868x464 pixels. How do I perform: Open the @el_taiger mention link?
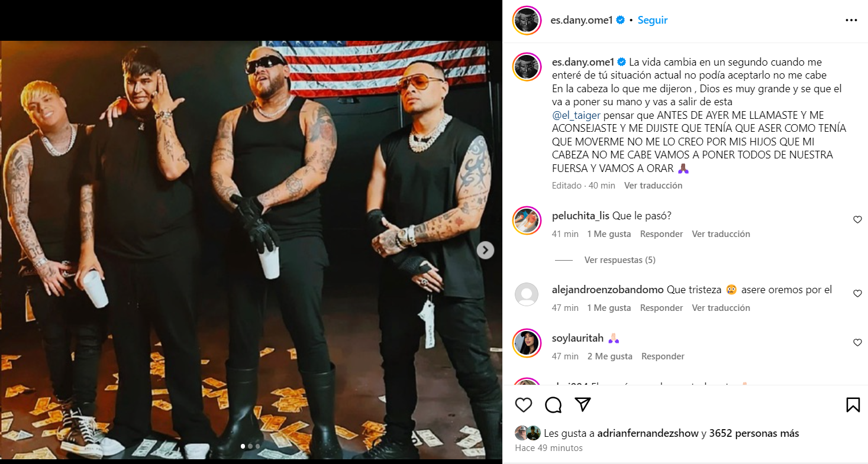click(576, 115)
